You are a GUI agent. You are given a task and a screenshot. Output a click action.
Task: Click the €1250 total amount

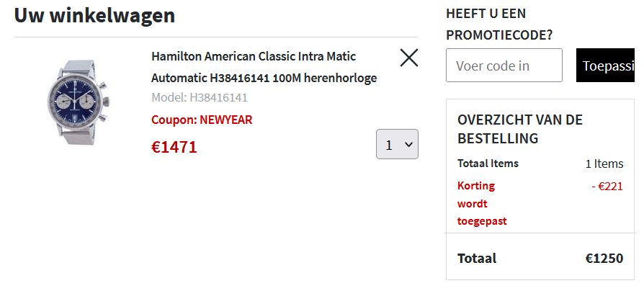coord(604,258)
